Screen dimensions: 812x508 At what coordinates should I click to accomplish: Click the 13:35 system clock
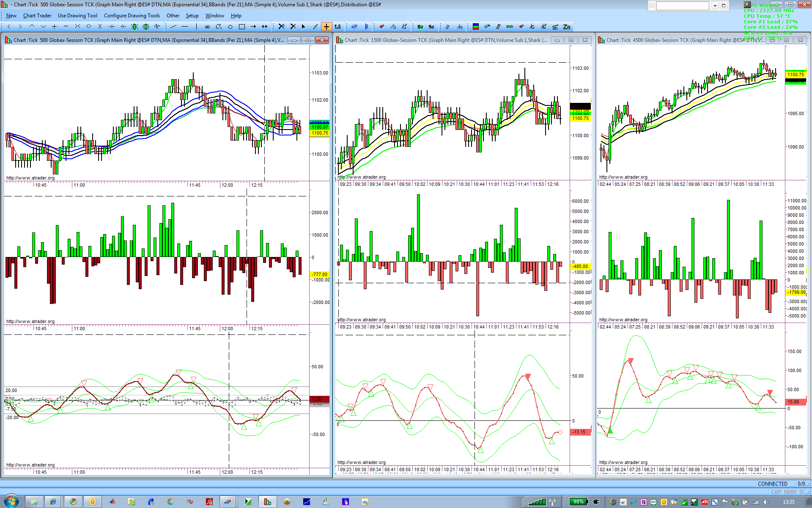click(789, 502)
